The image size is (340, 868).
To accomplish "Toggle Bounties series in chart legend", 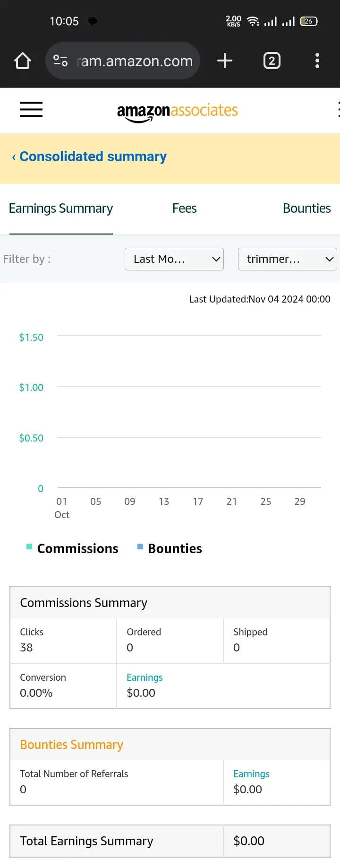I will click(x=175, y=548).
